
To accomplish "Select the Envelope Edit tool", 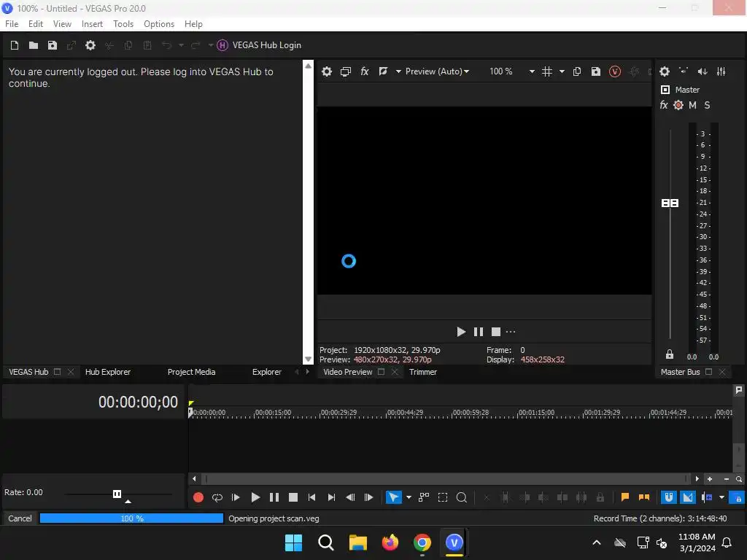I will pyautogui.click(x=424, y=497).
